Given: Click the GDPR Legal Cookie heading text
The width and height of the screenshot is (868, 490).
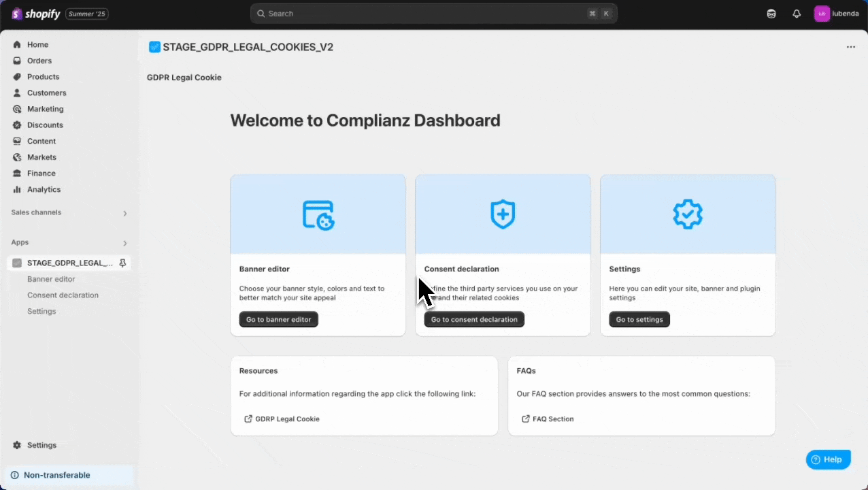Looking at the screenshot, I should coord(184,78).
